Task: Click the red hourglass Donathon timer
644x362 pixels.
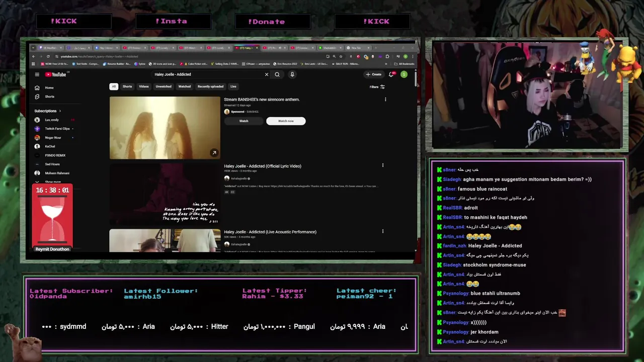Action: pyautogui.click(x=52, y=218)
